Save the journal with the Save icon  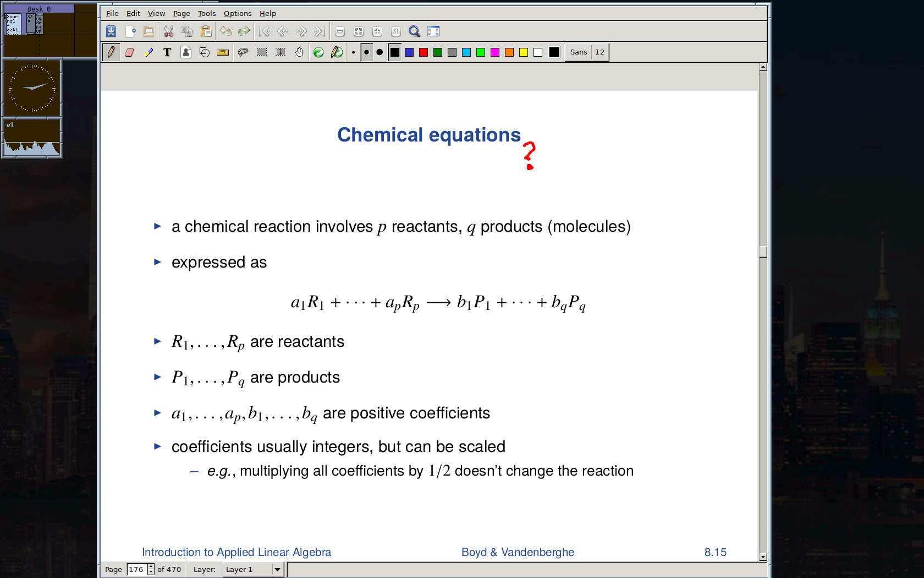point(111,31)
